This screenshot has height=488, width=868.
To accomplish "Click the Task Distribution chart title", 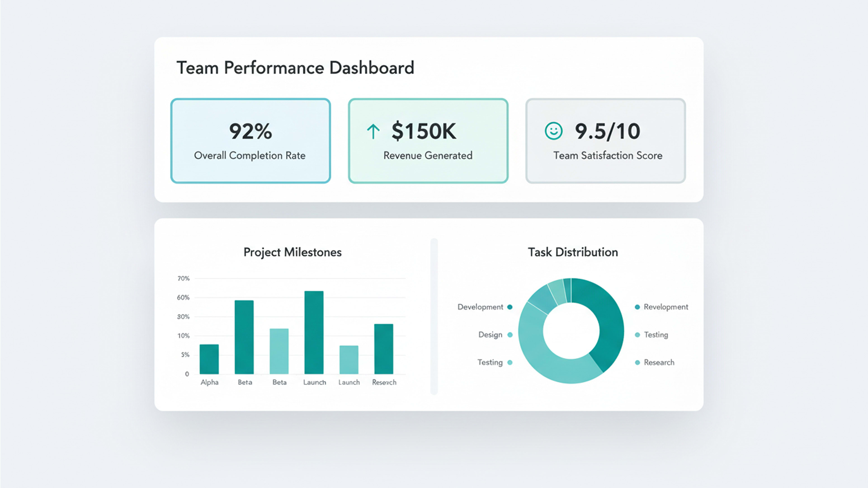I will pyautogui.click(x=573, y=252).
